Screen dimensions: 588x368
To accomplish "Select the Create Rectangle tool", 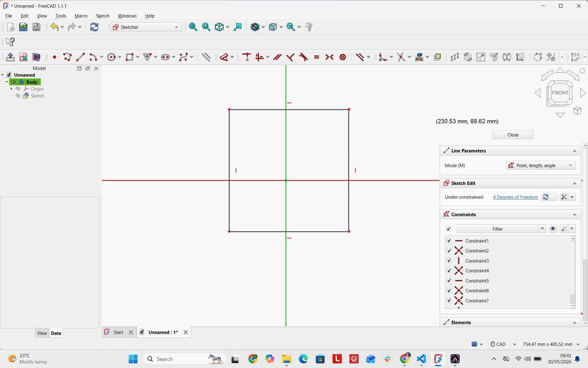I will tap(130, 57).
